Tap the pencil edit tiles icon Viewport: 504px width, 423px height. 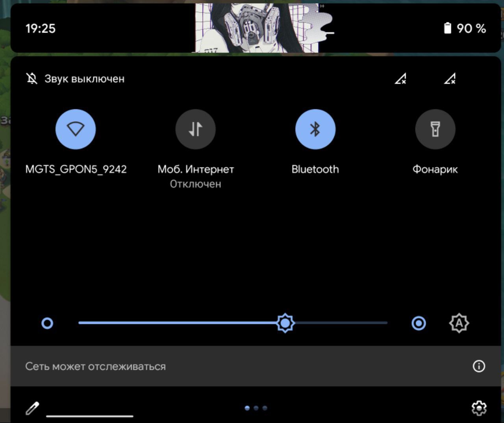(x=32, y=408)
